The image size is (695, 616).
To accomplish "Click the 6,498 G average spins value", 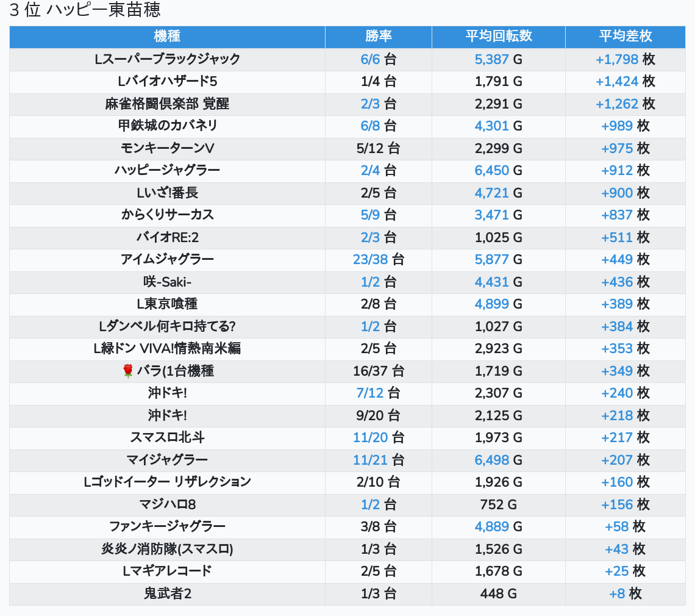I will [x=499, y=460].
